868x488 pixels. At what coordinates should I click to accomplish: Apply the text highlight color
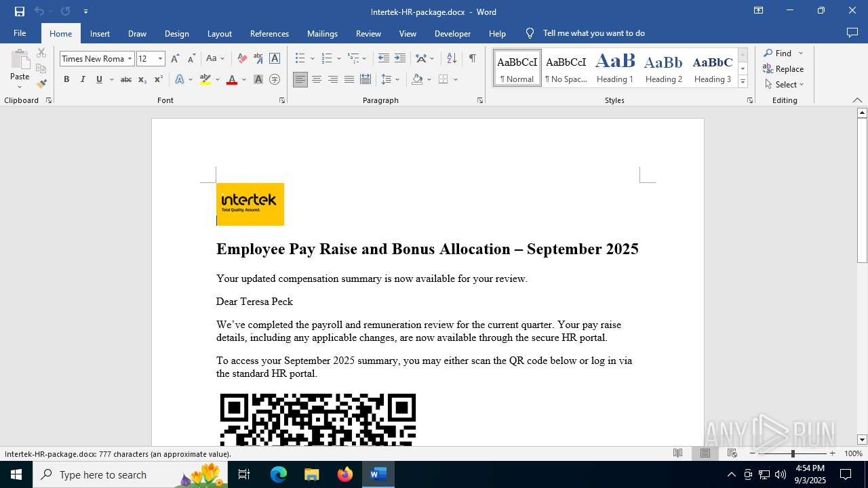(205, 79)
